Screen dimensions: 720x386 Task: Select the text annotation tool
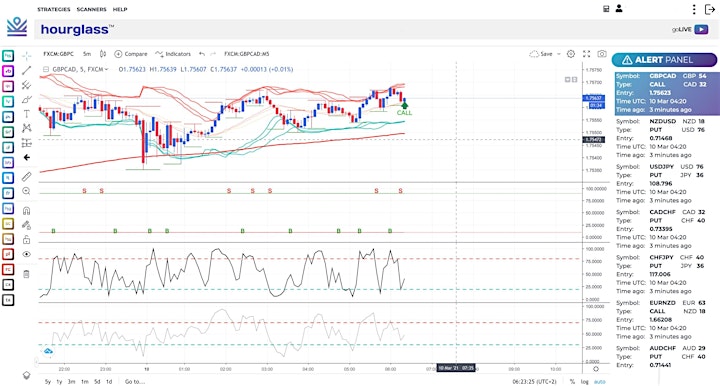[27, 114]
